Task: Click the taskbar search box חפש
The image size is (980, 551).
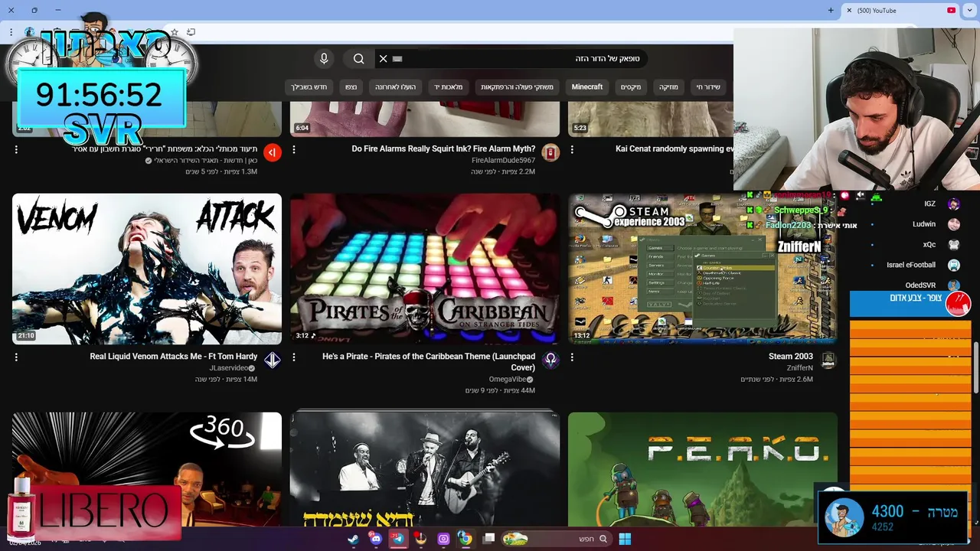Action: click(x=556, y=539)
